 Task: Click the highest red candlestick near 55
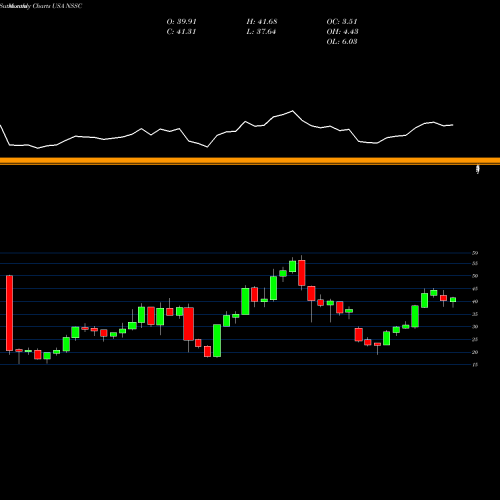[302, 273]
